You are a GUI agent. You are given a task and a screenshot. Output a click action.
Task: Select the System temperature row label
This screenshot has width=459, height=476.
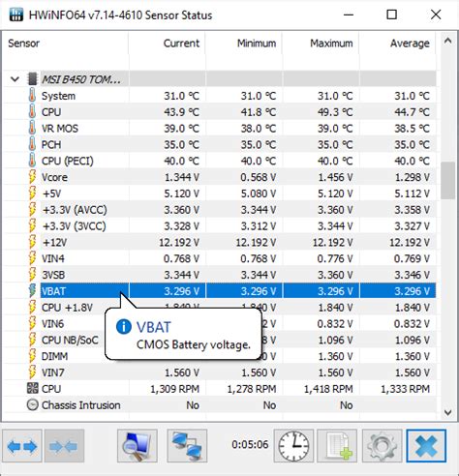pos(58,96)
